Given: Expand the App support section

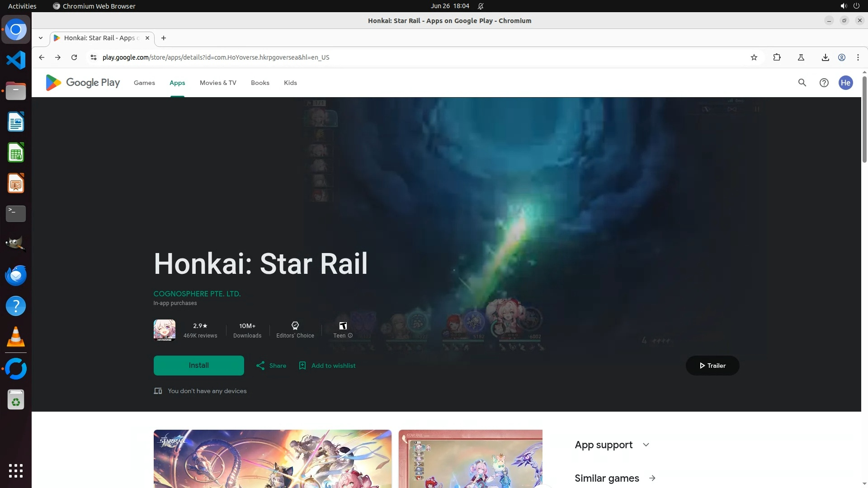Looking at the screenshot, I should tap(646, 445).
